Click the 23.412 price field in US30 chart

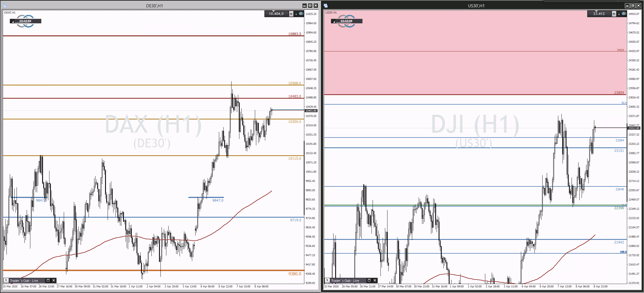tap(599, 14)
